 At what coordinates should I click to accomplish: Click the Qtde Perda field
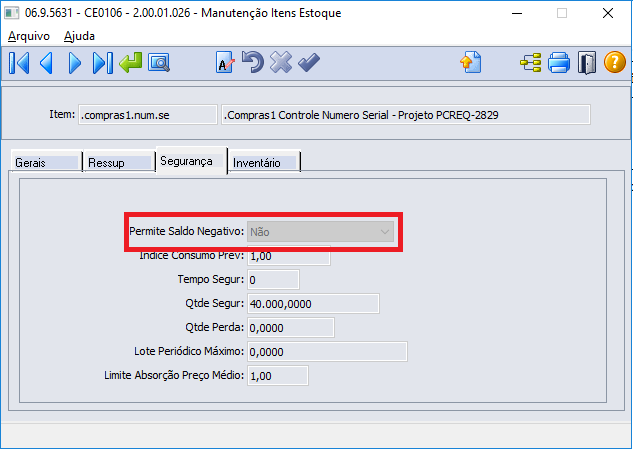[291, 327]
